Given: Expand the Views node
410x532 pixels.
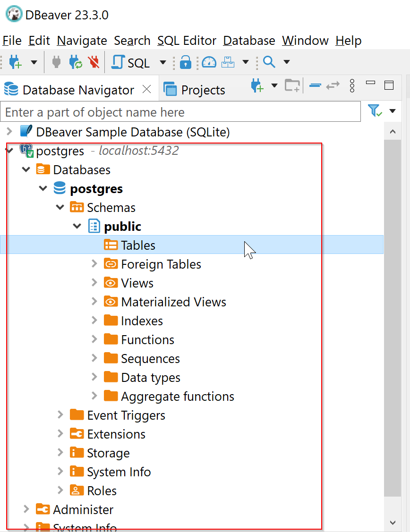Looking at the screenshot, I should pos(94,282).
